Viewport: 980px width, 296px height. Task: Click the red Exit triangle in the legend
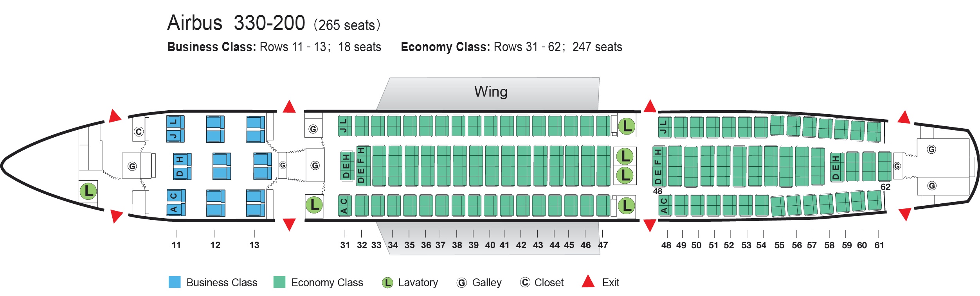588,282
